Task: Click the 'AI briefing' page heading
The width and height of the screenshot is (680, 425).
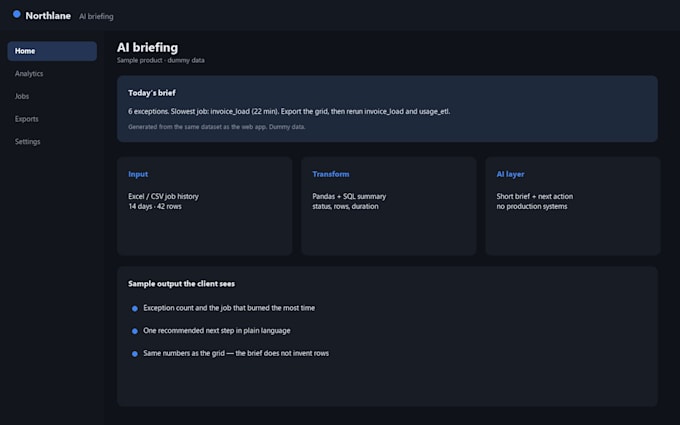Action: pyautogui.click(x=147, y=47)
